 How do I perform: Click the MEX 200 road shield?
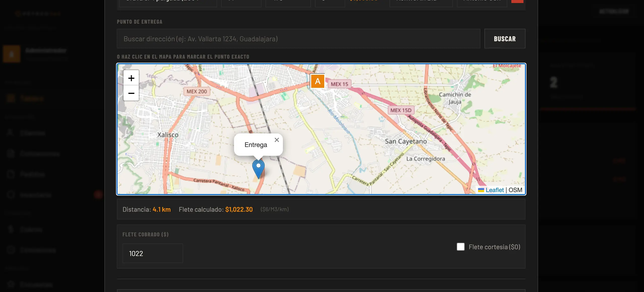[197, 92]
